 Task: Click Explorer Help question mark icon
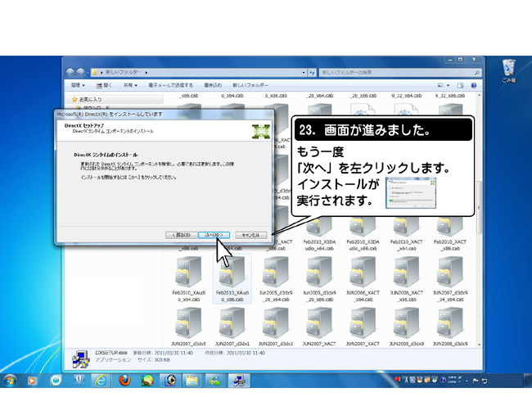(474, 85)
